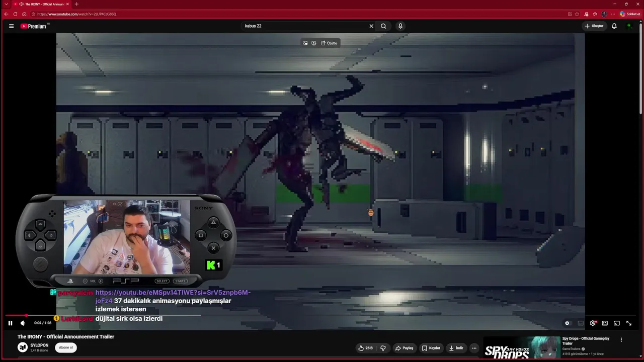Mute the video volume
The image size is (644, 362).
[x=23, y=323]
